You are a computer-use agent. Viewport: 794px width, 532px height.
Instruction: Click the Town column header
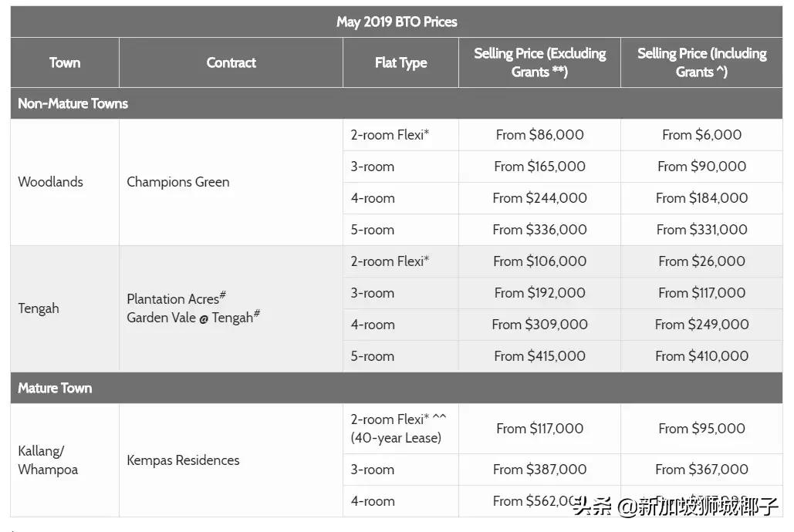click(x=65, y=62)
